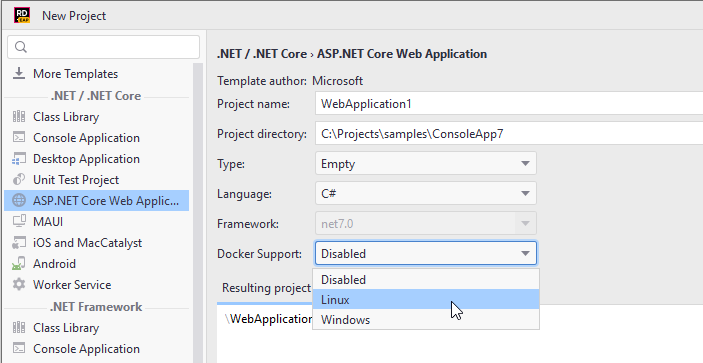The image size is (703, 363).
Task: Select Console Application under .NET Core
Action: tap(96, 138)
